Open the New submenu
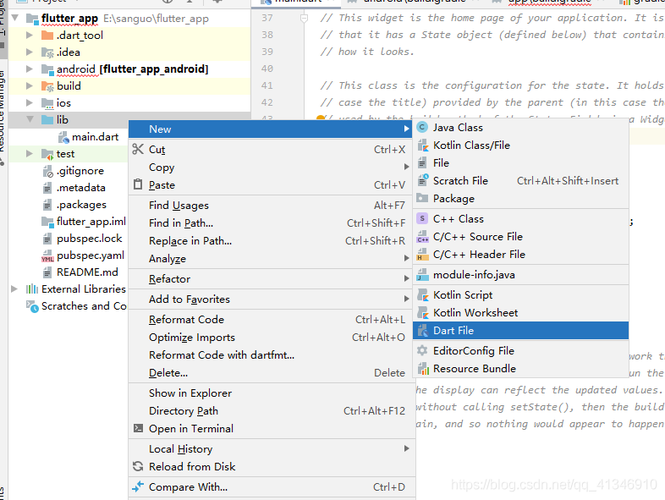 click(x=271, y=129)
